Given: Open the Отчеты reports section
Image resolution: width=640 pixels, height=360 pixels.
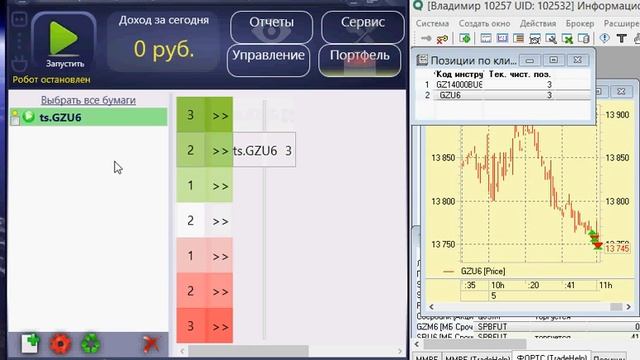Looking at the screenshot, I should coord(271,27).
